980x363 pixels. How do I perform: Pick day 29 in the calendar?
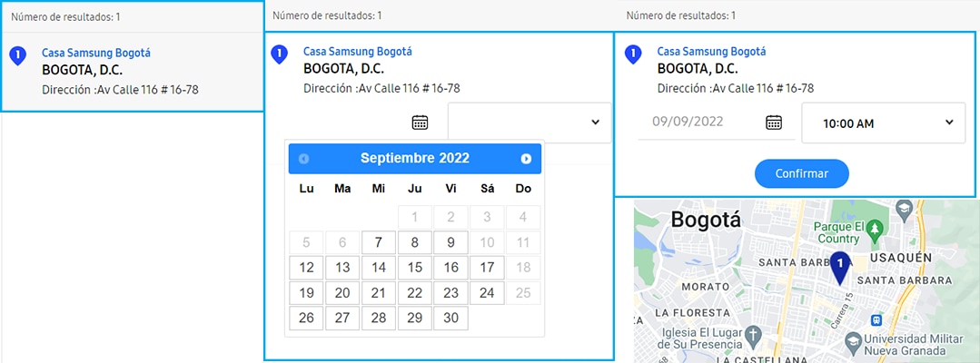coord(414,318)
